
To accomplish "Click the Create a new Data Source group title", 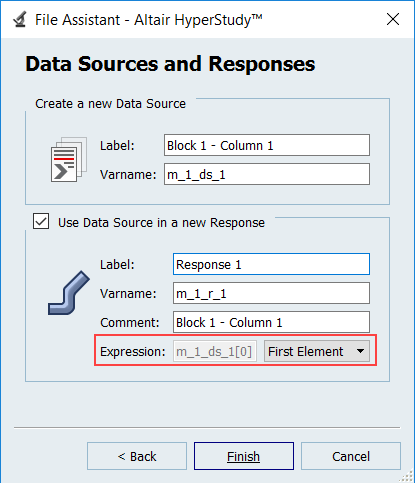I will point(110,104).
